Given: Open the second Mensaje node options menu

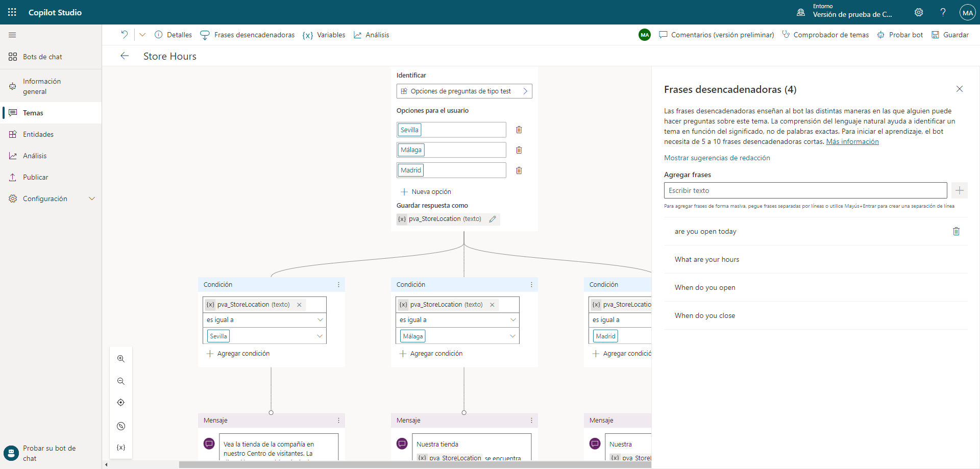Looking at the screenshot, I should pyautogui.click(x=531, y=421).
